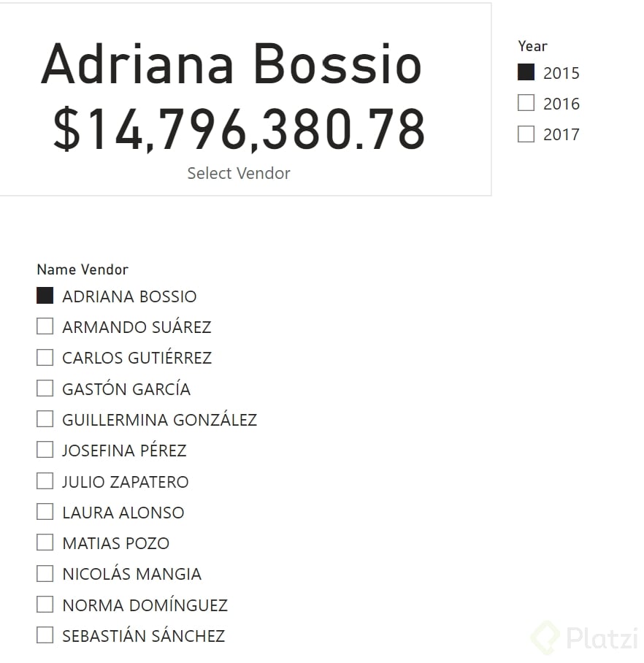The width and height of the screenshot is (644, 663).
Task: Enable the 2017 year filter
Action: pos(526,134)
